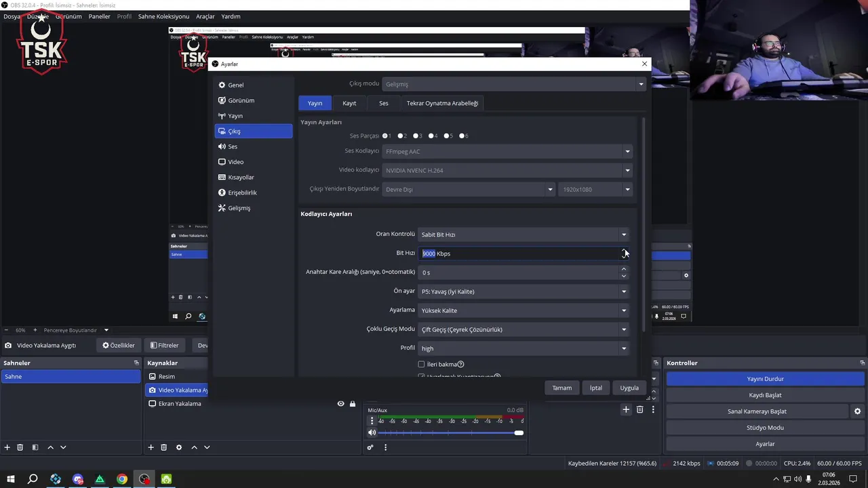Open Mic/Aux three-dot options menu
868x488 pixels.
(x=372, y=420)
